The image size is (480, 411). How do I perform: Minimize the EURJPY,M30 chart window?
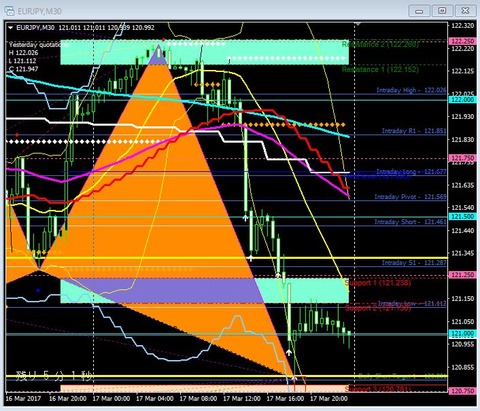419,11
